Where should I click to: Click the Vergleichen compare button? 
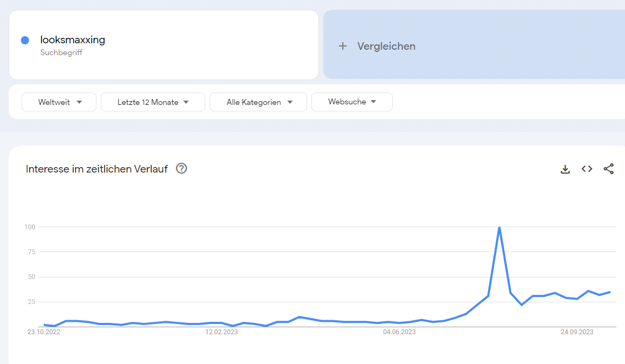(x=474, y=44)
